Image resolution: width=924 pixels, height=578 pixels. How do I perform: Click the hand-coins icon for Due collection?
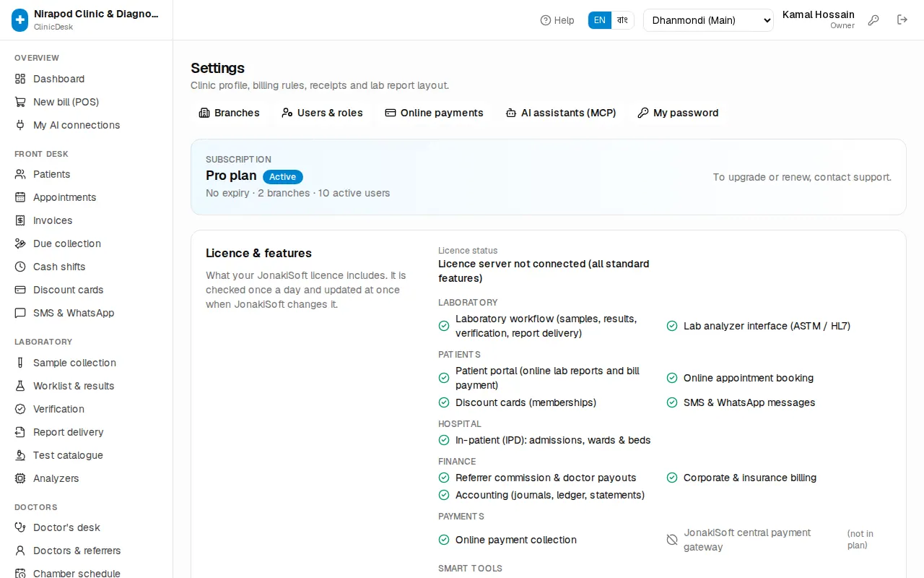(20, 243)
